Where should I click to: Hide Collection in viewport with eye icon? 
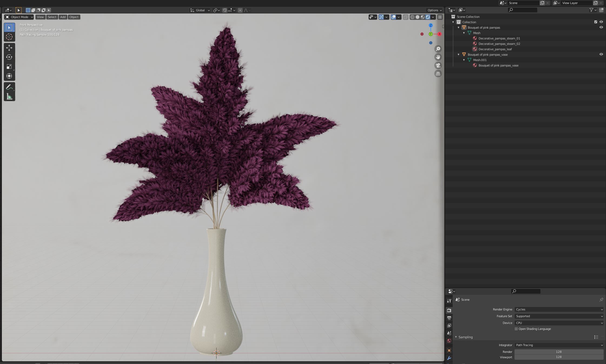coord(601,22)
